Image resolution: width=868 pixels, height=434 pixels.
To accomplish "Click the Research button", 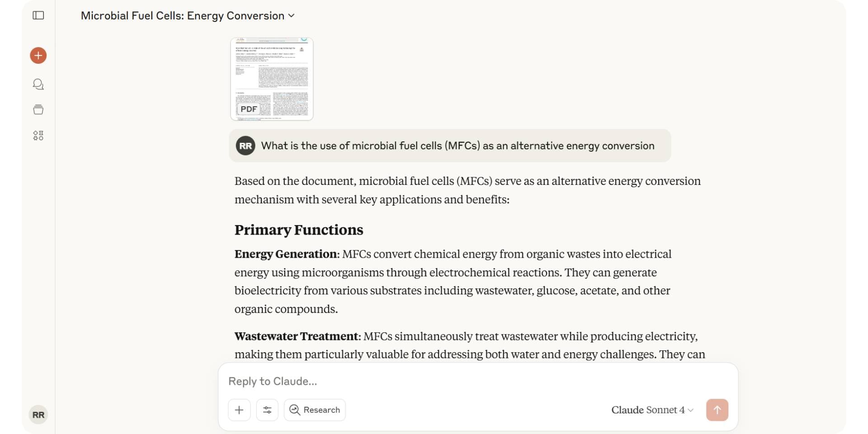I will (315, 410).
